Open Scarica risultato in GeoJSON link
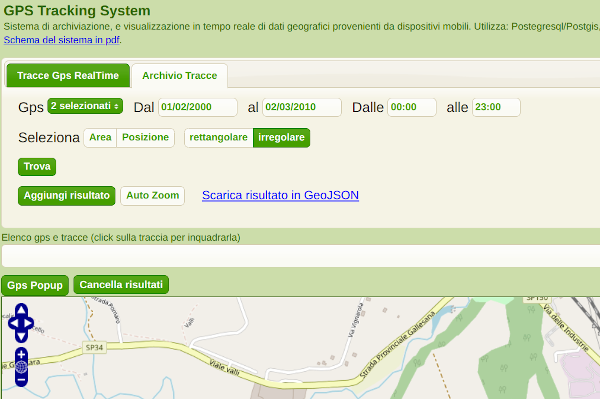Viewport: 600px width, 399px height. 280,195
